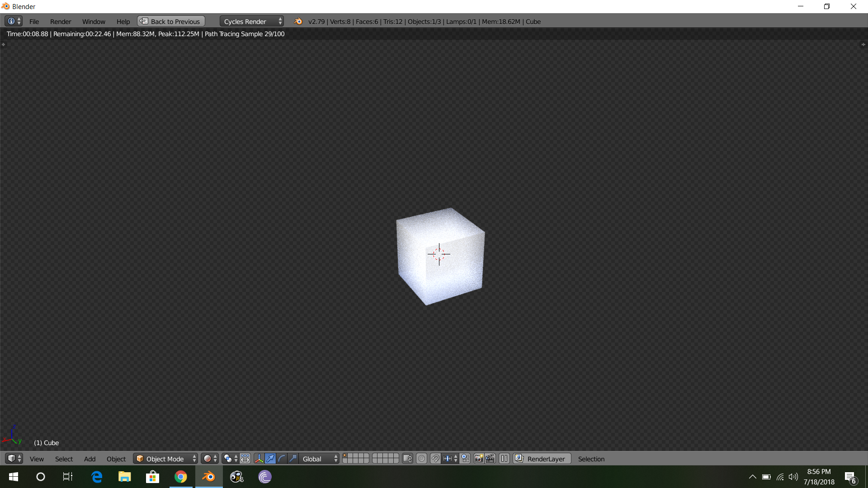The image size is (868, 488).
Task: Click the snap target grid icon
Action: pos(465,459)
